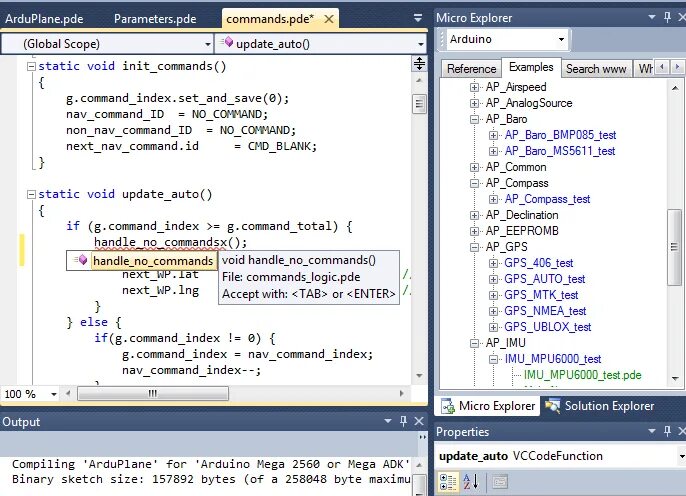Switch to the Solution Explorer bottom tab
Image resolution: width=686 pixels, height=496 pixels.
600,406
